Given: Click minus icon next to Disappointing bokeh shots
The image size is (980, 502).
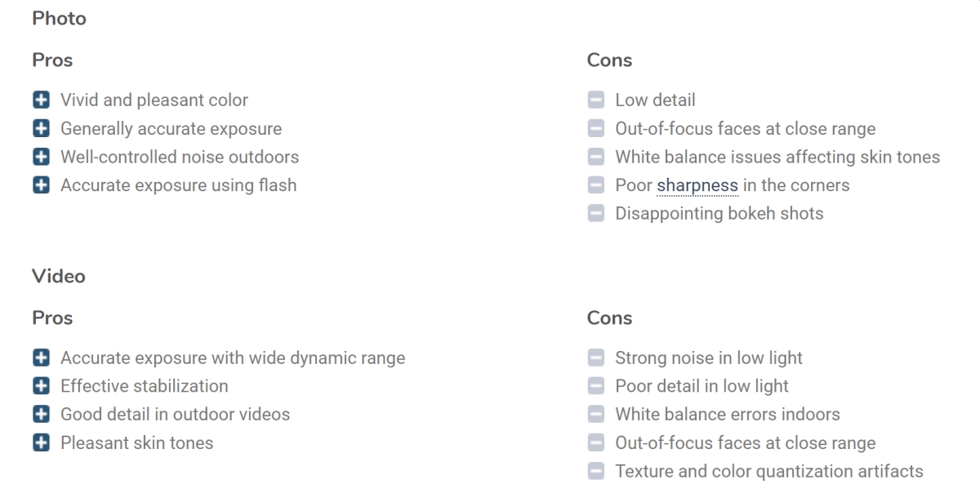Looking at the screenshot, I should point(596,214).
